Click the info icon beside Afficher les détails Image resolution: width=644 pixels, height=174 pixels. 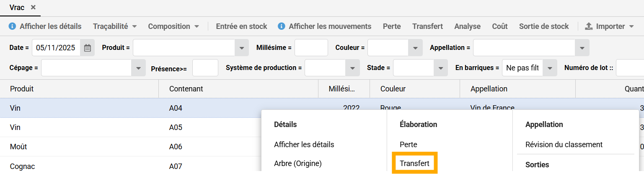(x=13, y=26)
